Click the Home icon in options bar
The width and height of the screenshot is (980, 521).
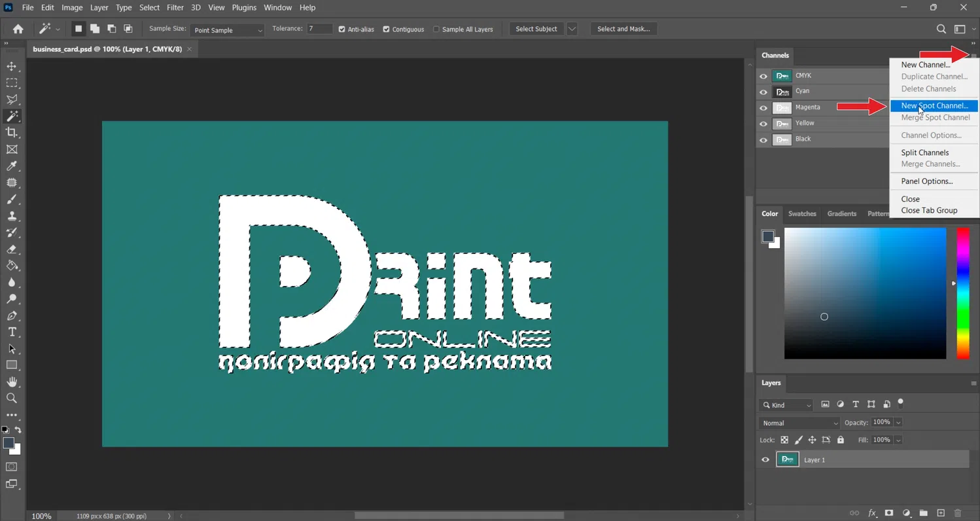[x=18, y=29]
